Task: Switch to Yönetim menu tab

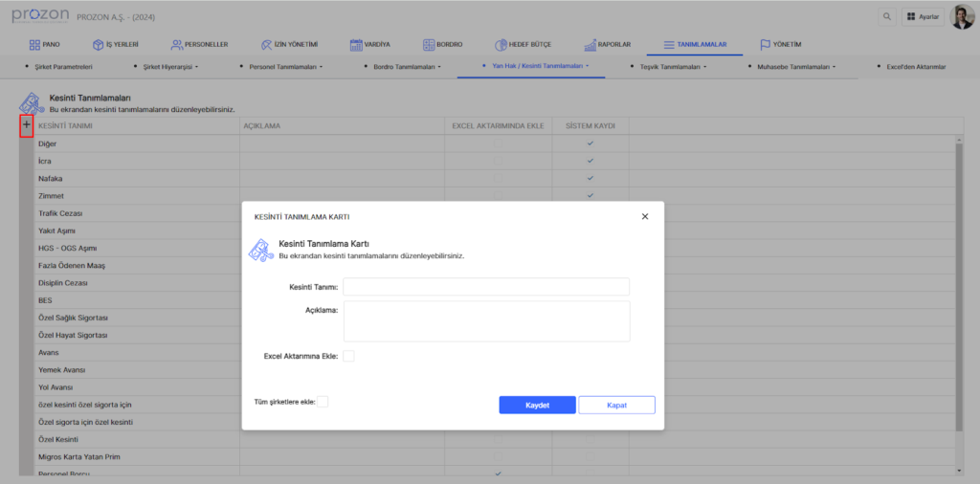Action: [x=780, y=45]
